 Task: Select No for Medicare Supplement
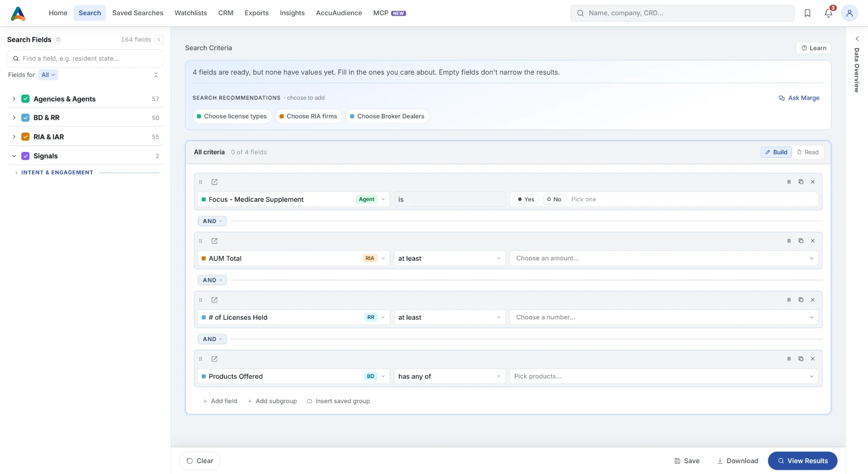point(554,199)
